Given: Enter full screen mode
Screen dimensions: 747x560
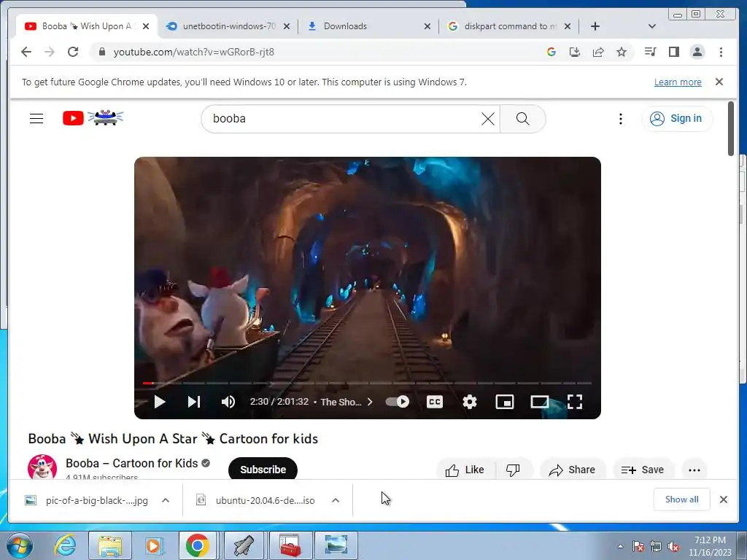Looking at the screenshot, I should coord(575,402).
